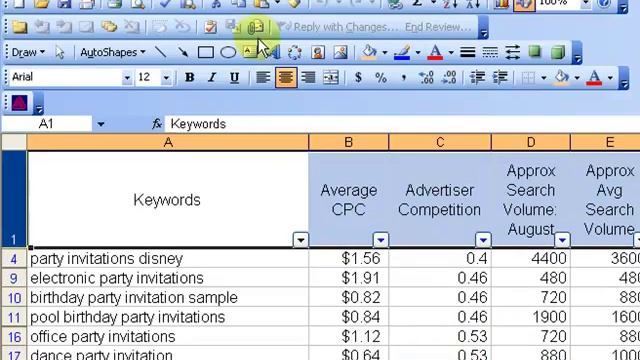Screen dimensions: 640x360
Task: Click the Name Box showing A1
Action: coord(46,124)
